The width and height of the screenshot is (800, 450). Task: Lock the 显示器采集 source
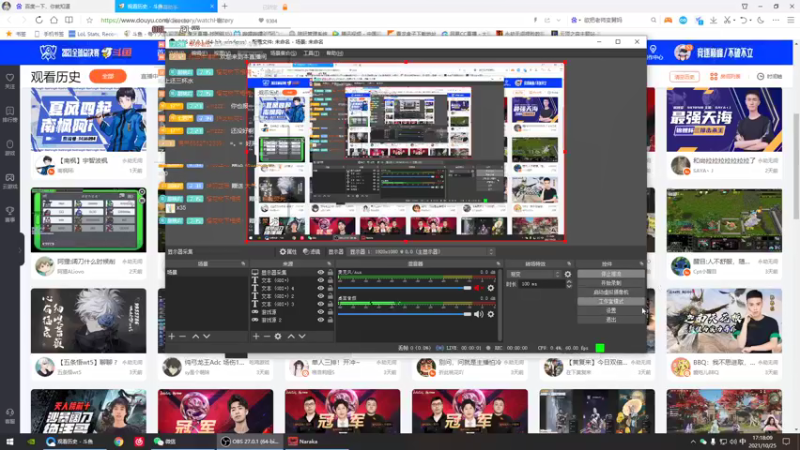pos(330,272)
